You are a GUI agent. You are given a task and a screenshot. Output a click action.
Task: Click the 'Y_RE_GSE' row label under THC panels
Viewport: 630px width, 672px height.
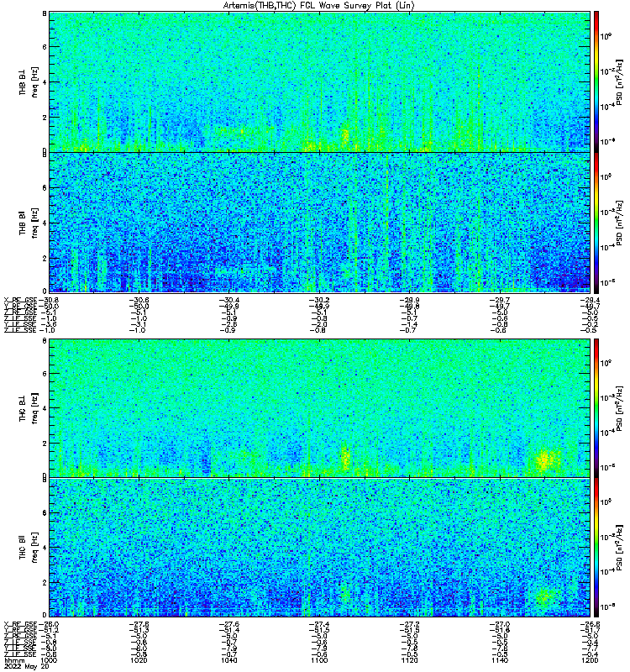(20, 630)
